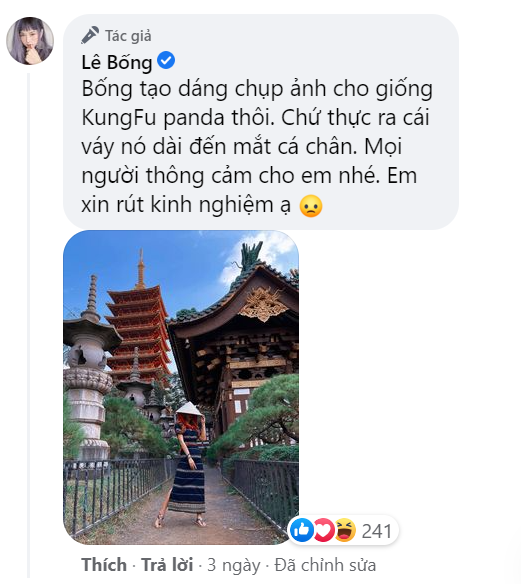521x584 pixels.
Task: Click the Tác giả author label
Action: [x=128, y=36]
